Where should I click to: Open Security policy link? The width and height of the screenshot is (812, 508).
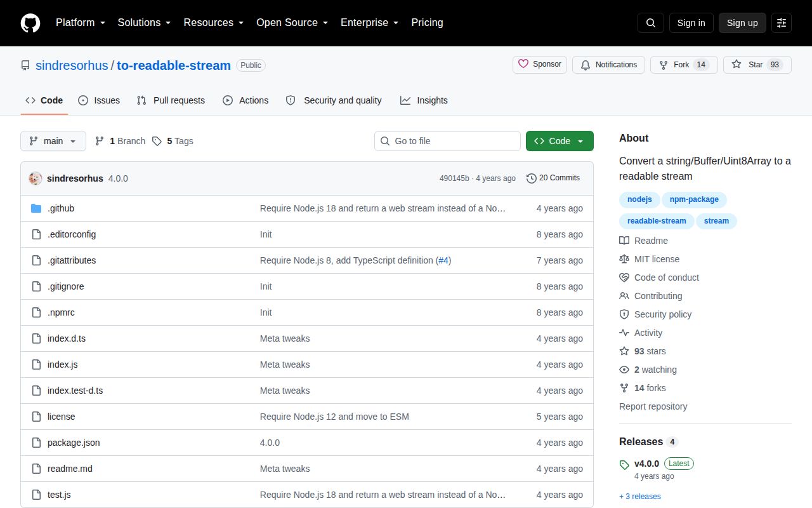coord(655,314)
